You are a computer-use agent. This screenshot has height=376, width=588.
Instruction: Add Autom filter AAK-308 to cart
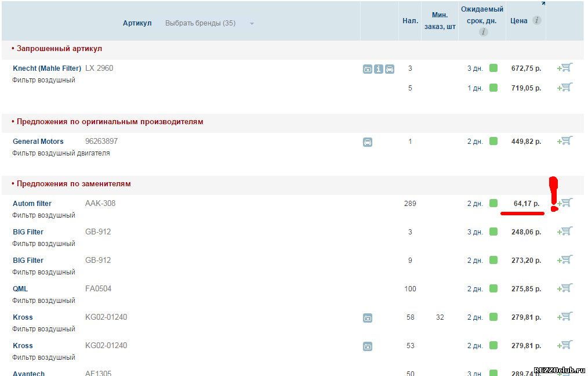point(565,203)
